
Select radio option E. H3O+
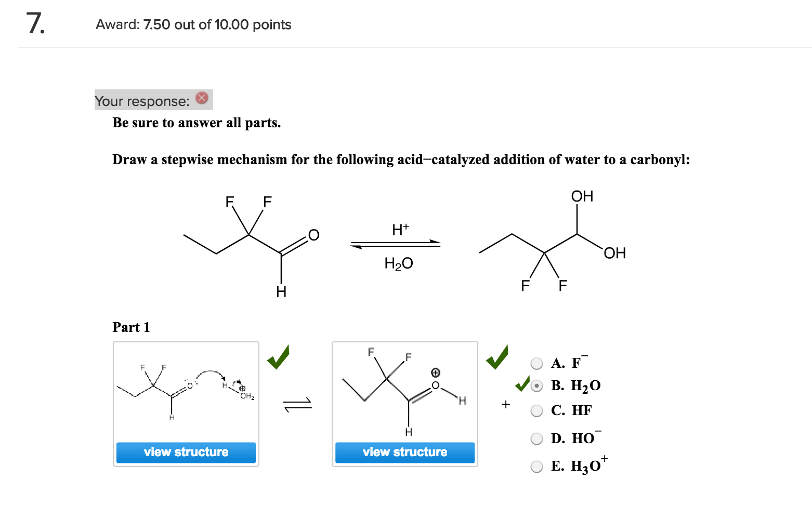coord(536,467)
